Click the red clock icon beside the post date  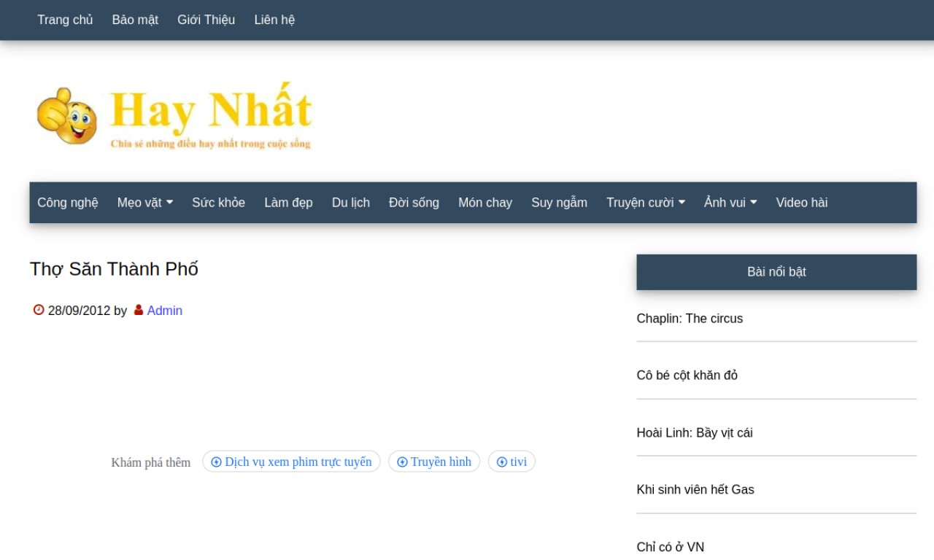[x=39, y=310]
